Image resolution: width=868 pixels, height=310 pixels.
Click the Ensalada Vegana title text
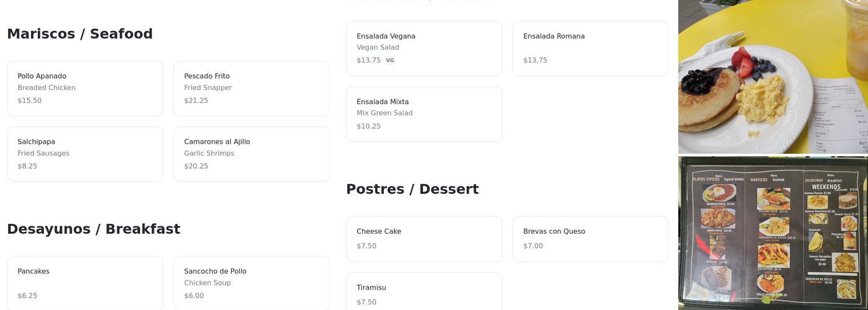(386, 36)
